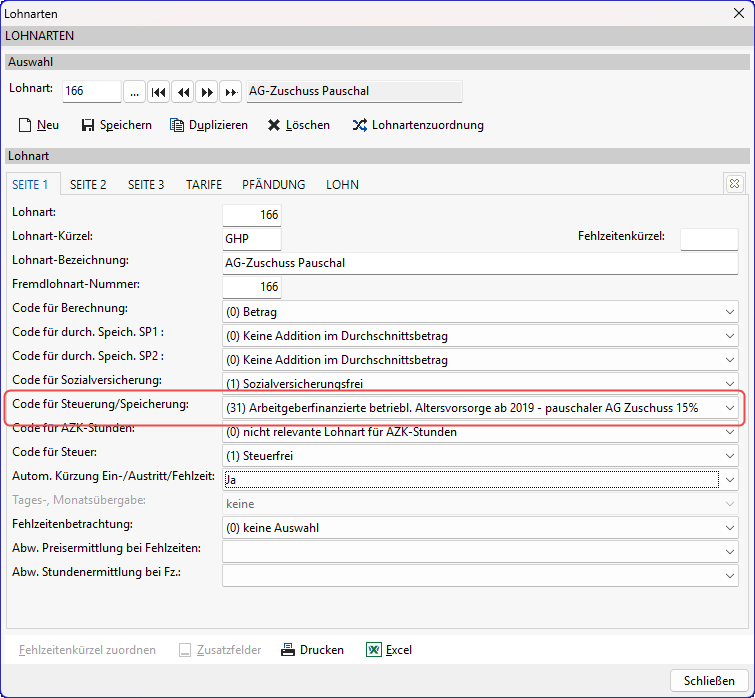Image resolution: width=755 pixels, height=698 pixels.
Task: Edit the Lohnart-Bezeichnung field
Action: point(480,263)
